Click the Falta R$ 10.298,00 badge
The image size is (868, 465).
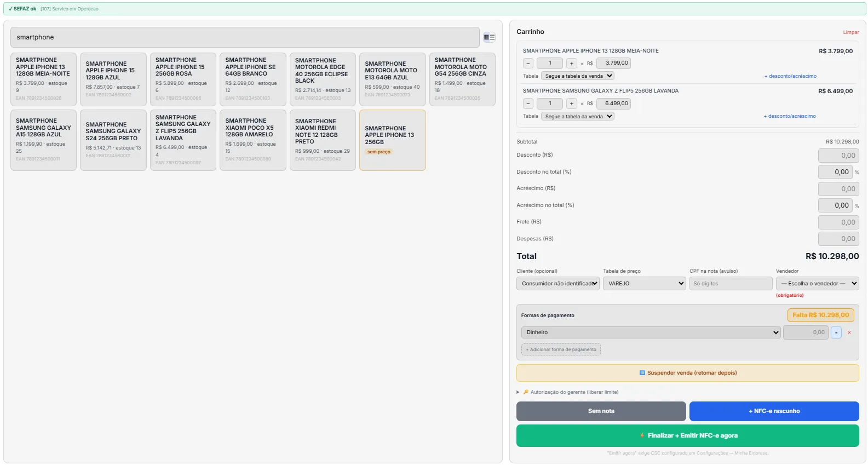[820, 315]
